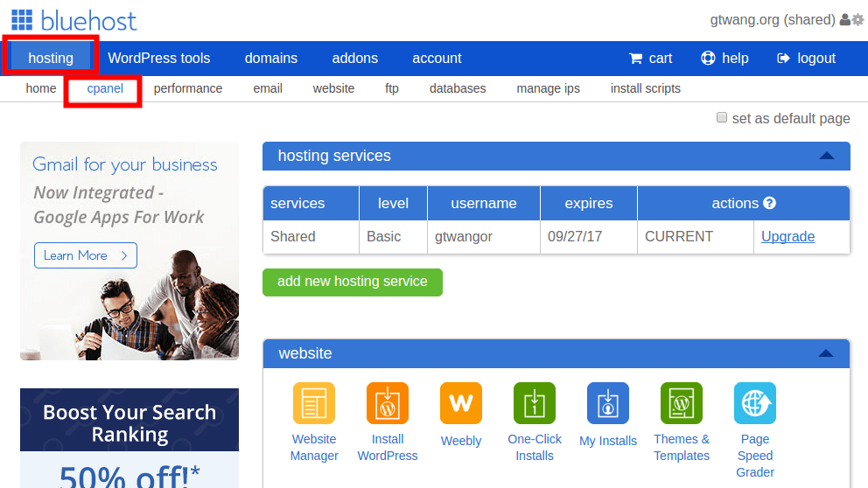Viewport: 868px width, 488px height.
Task: Switch to the performance sub-tab
Action: tap(188, 88)
